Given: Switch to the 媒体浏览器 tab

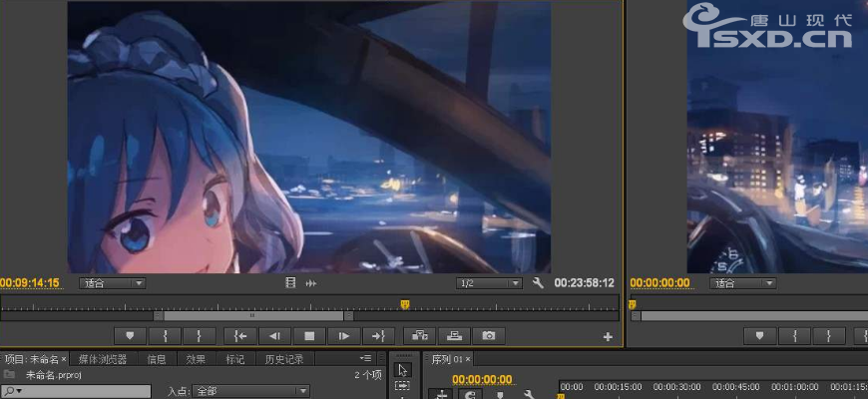Looking at the screenshot, I should [103, 359].
